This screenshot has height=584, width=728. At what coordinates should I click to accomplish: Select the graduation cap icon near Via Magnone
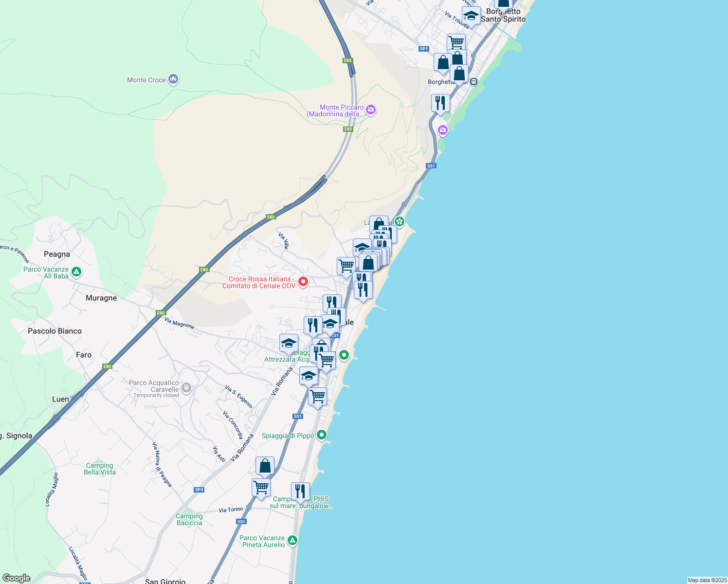tap(289, 344)
